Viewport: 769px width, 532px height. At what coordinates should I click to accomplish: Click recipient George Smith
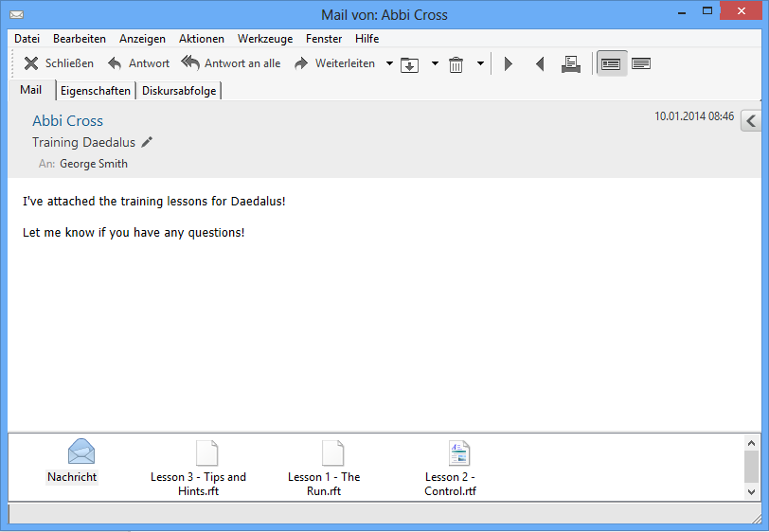(x=94, y=164)
